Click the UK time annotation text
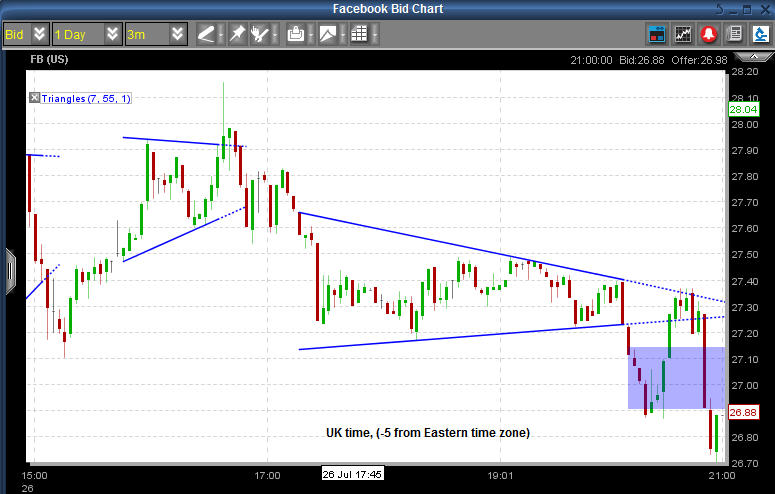The height and width of the screenshot is (494, 775). coord(428,433)
